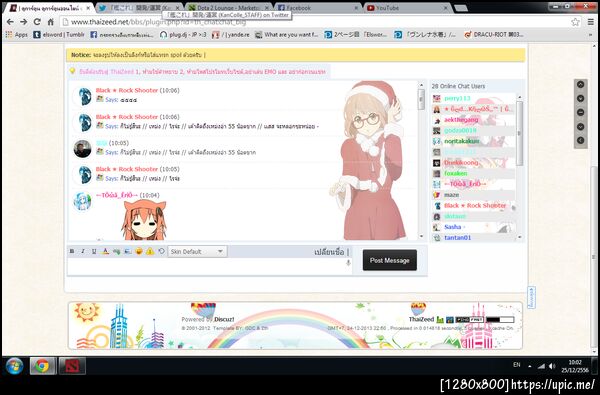
Task: Click the Discuz! footer link
Action: 224,319
